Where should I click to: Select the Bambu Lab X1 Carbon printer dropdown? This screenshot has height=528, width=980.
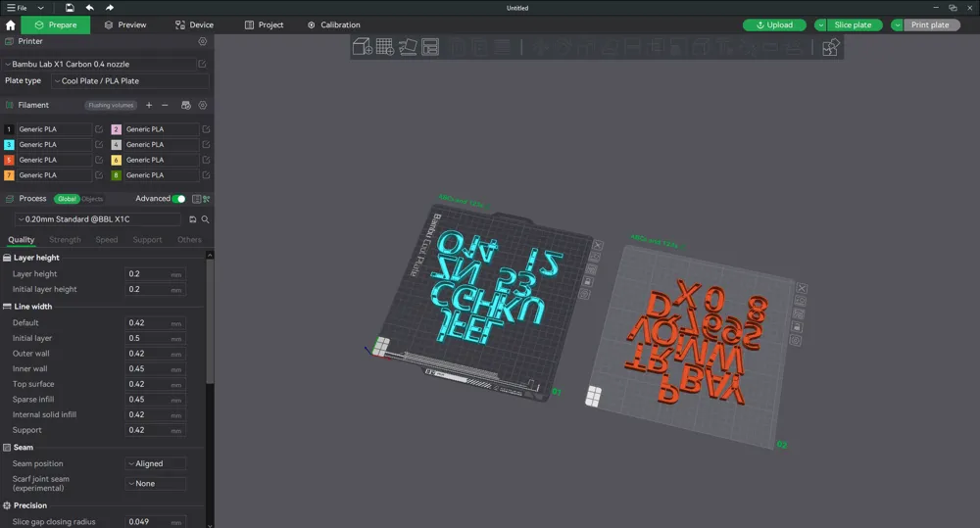100,64
